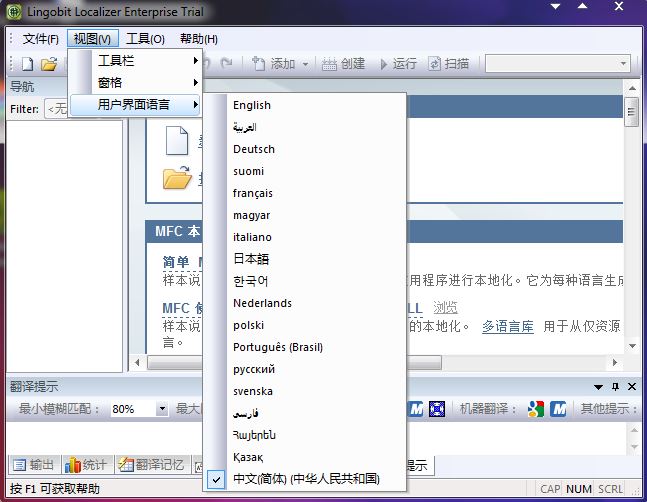Image resolution: width=647 pixels, height=502 pixels.
Task: Switch to the 统计 tab
Action: pos(87,464)
